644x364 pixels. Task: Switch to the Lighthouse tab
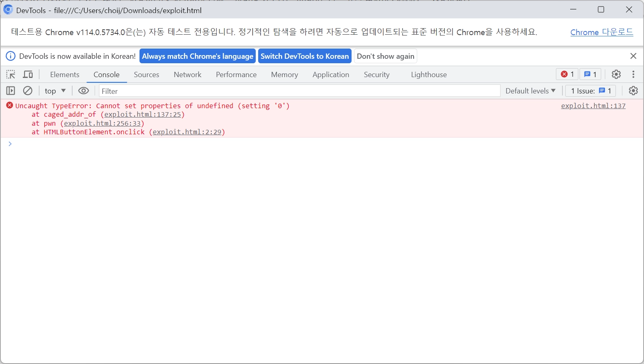pos(429,75)
